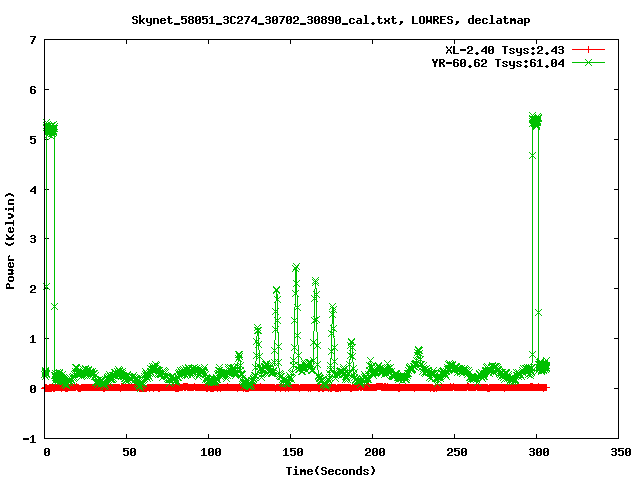
Task: Click the Time(Seconds) x-axis label
Action: click(330, 471)
